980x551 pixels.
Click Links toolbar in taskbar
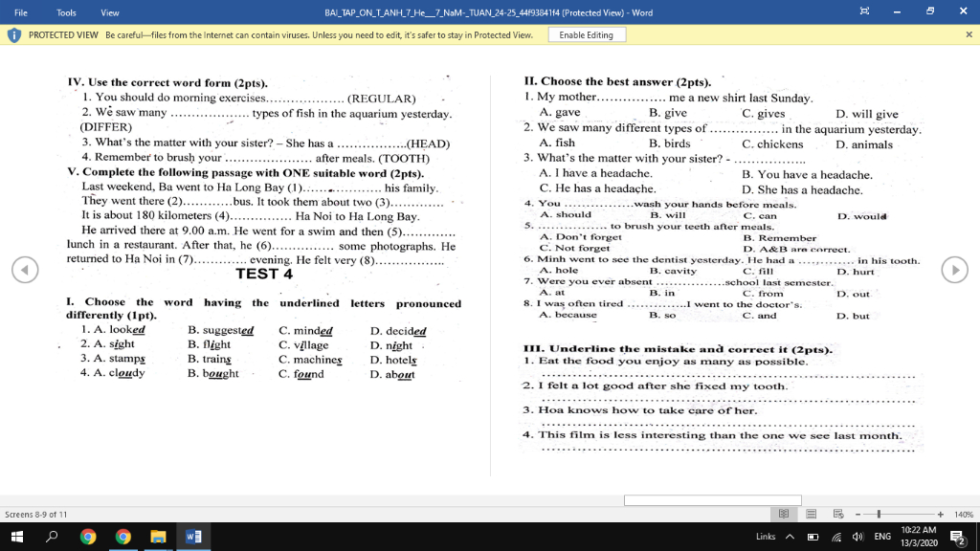[765, 537]
